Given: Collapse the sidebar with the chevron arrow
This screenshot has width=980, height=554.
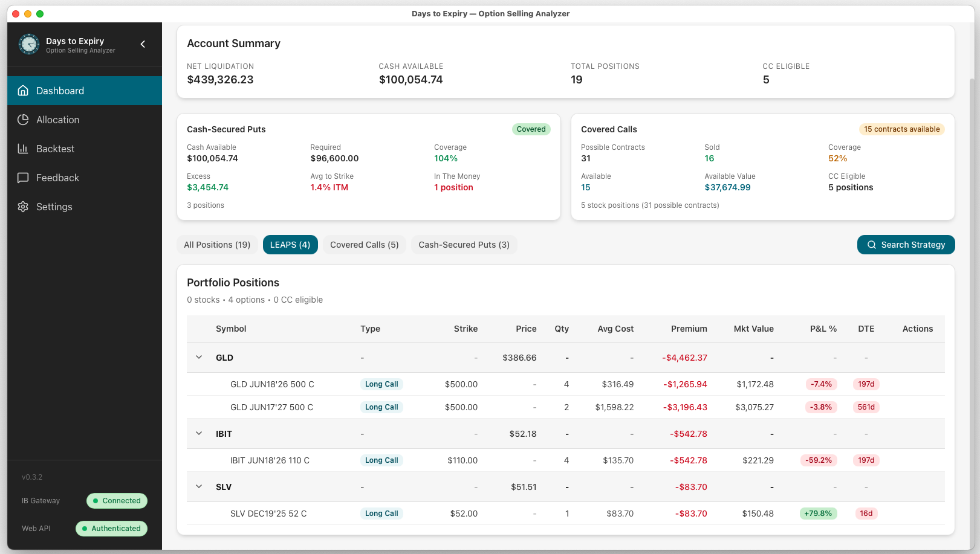Looking at the screenshot, I should point(143,43).
